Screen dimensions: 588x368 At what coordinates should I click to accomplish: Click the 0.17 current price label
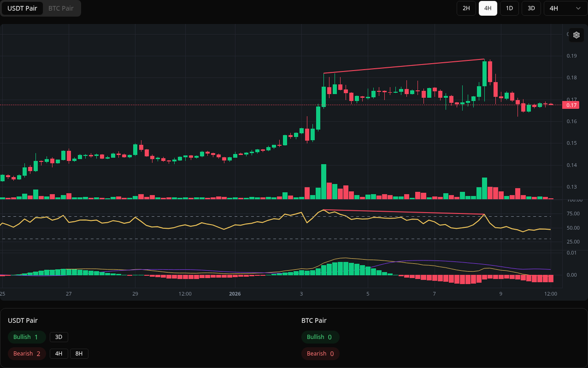click(x=571, y=105)
